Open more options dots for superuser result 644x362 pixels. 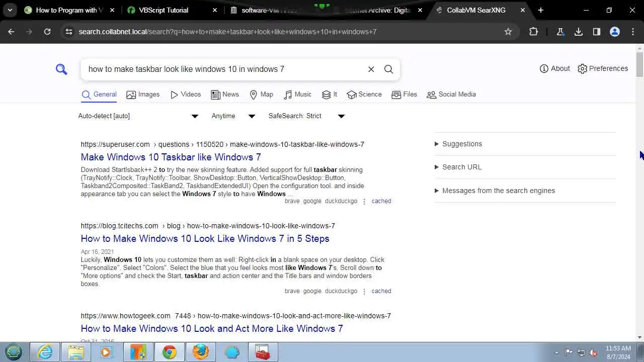pyautogui.click(x=364, y=201)
